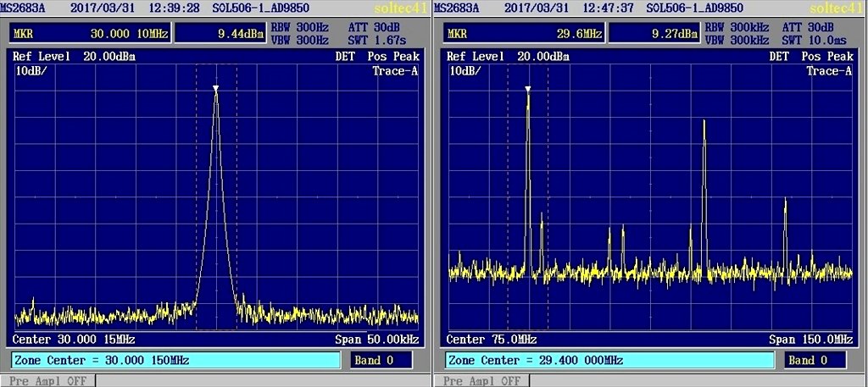Click the Center 30.000 15MHz label
The width and height of the screenshot is (868, 387).
click(74, 339)
